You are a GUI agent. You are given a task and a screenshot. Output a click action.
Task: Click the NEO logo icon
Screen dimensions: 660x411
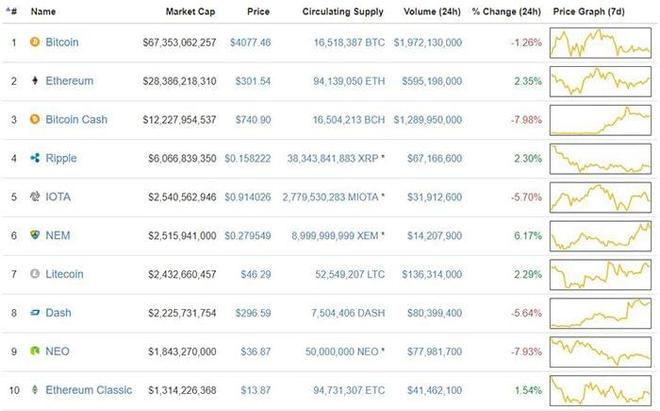[x=35, y=351]
